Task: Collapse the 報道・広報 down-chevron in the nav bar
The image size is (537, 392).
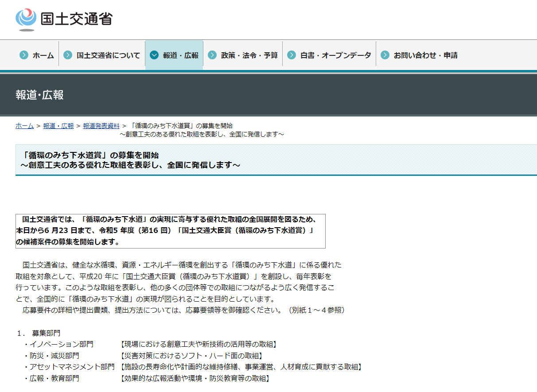Action: click(154, 55)
